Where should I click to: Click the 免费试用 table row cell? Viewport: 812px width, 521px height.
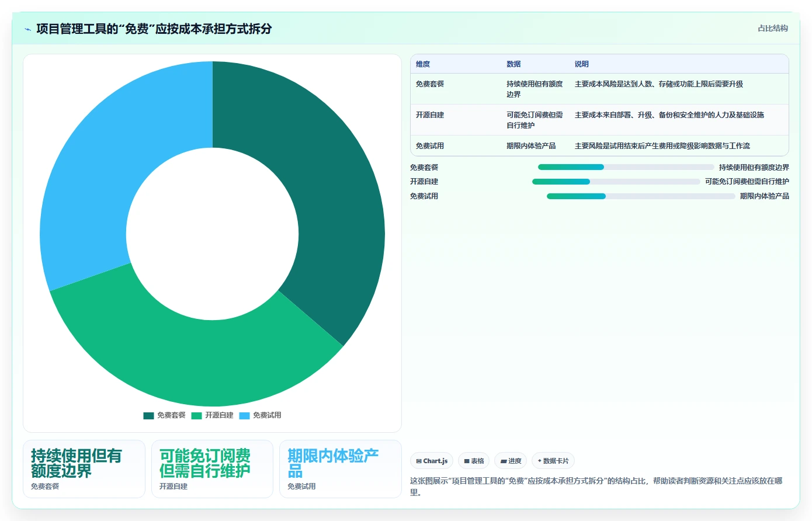pos(430,146)
